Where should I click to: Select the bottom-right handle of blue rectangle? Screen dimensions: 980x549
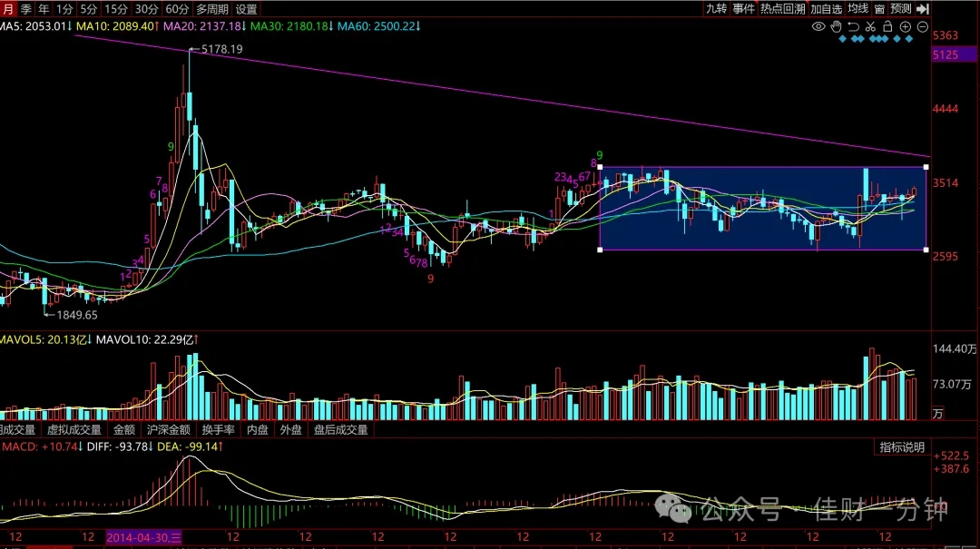pos(926,250)
